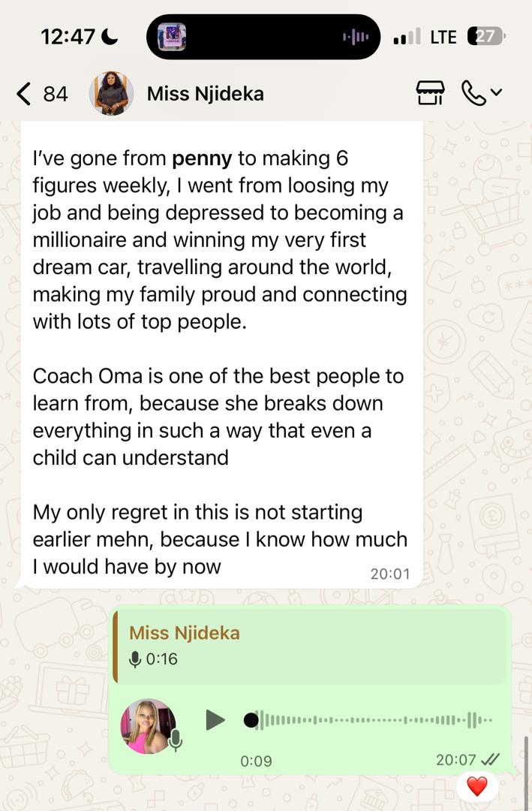Tap the double check read receipt marks
Image resolution: width=532 pixels, height=811 pixels.
pyautogui.click(x=491, y=760)
